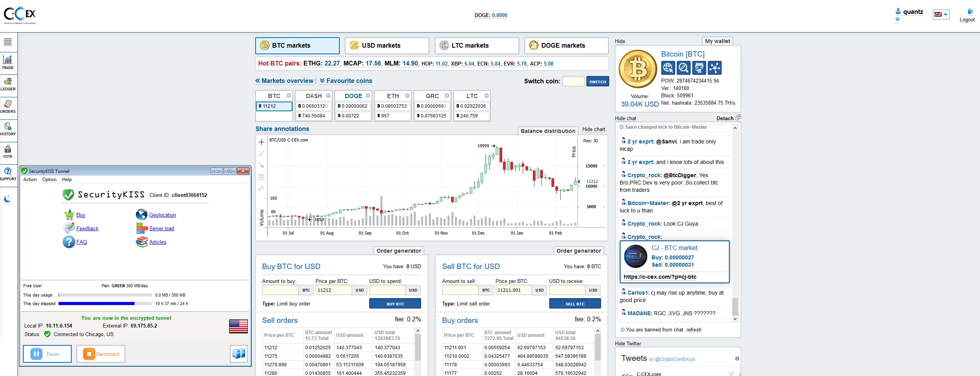Click the DOGE coin info icon
Viewport: 980px width, 376px height.
368,96
